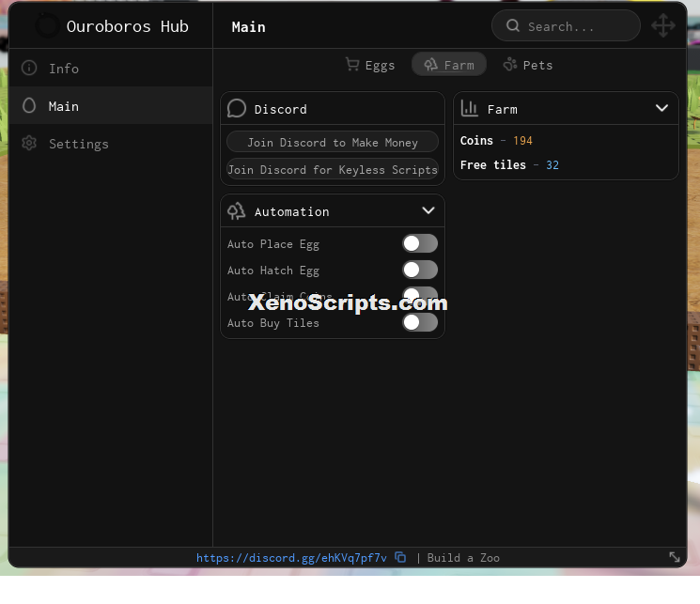Click Join Discord to Make Money button
This screenshot has width=700, height=604.
tap(332, 142)
